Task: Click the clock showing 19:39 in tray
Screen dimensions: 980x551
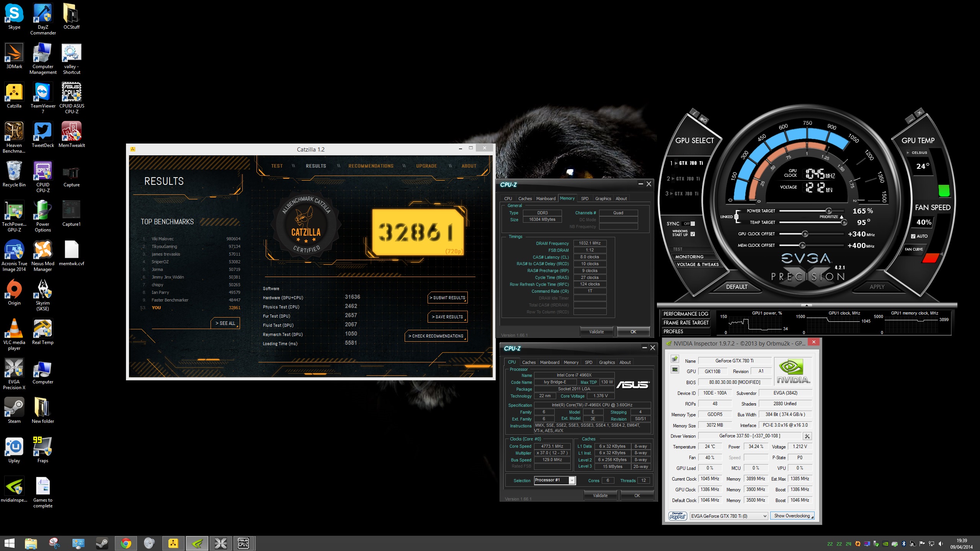Action: [961, 541]
